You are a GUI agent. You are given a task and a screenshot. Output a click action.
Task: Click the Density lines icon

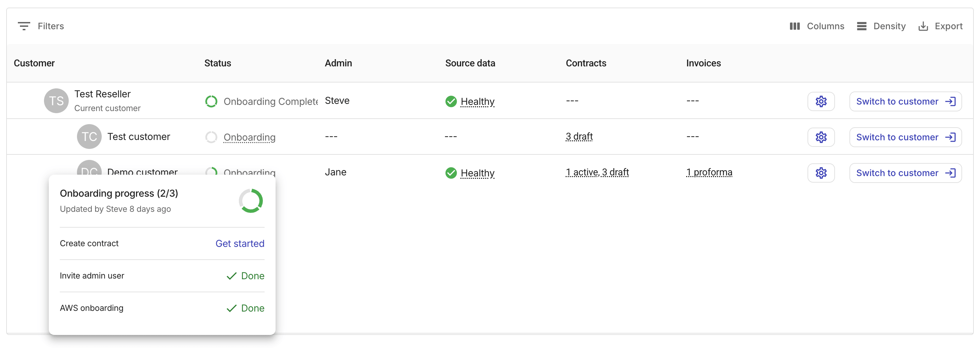(x=862, y=26)
